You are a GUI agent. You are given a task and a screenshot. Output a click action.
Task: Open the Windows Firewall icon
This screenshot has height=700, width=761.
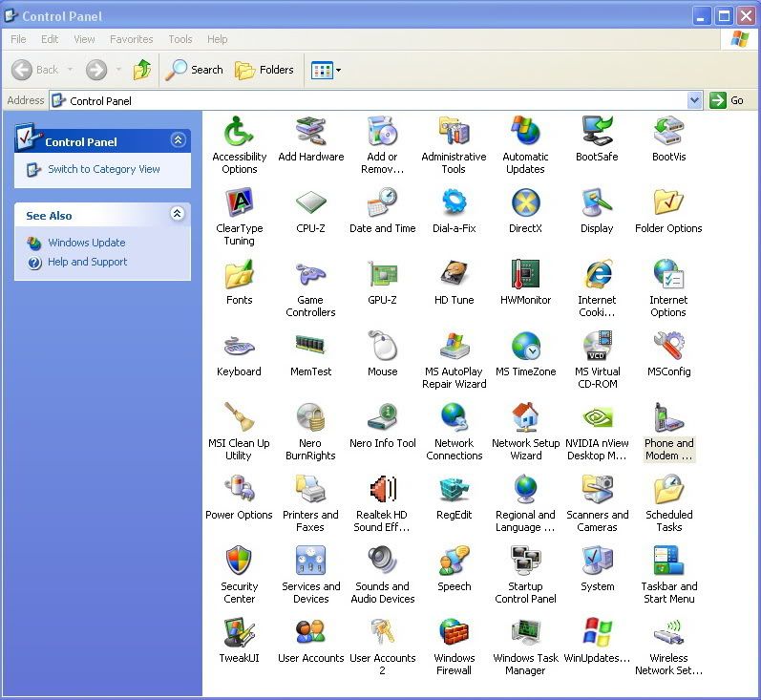pyautogui.click(x=454, y=632)
